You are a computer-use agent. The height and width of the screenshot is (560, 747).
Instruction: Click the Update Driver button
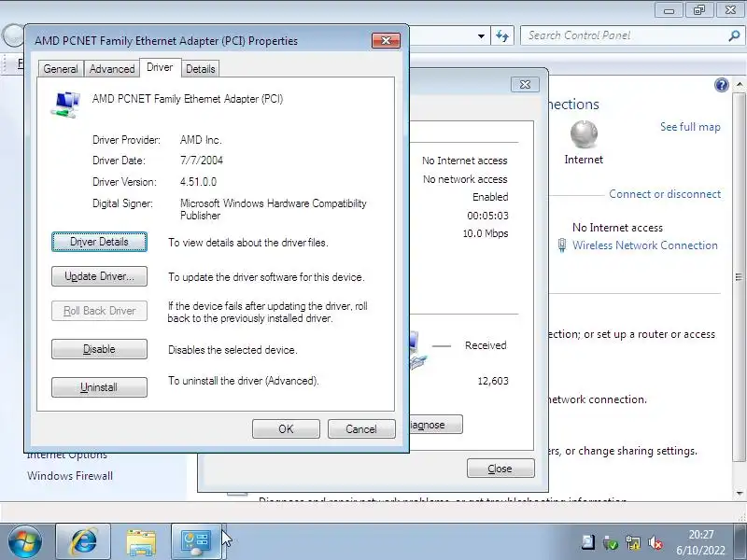99,276
